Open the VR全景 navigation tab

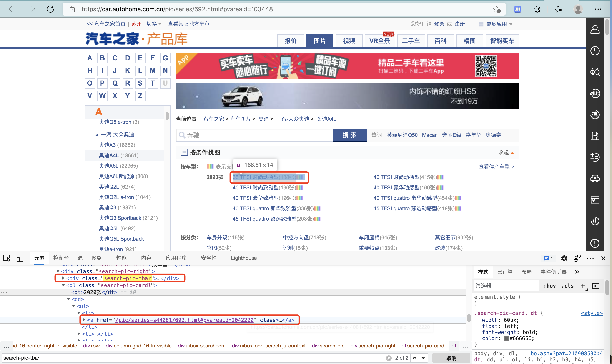(x=380, y=41)
